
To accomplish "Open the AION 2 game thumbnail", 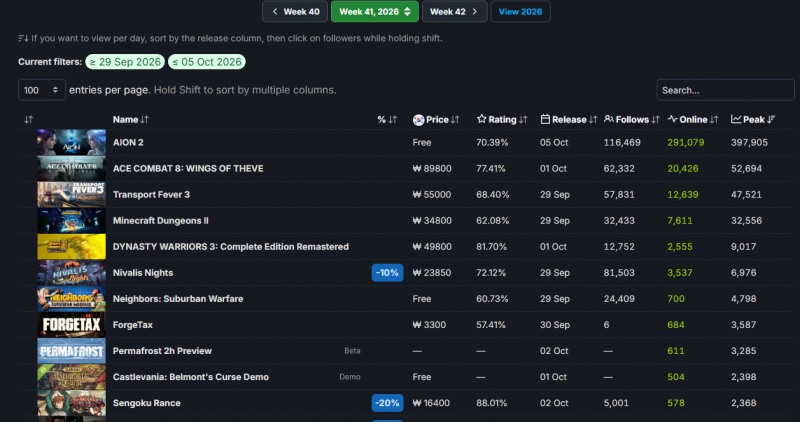I will (x=71, y=142).
